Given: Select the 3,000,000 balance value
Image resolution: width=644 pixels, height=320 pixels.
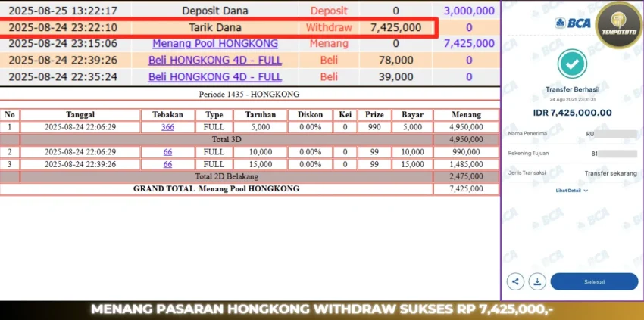Looking at the screenshot, I should point(469,11).
